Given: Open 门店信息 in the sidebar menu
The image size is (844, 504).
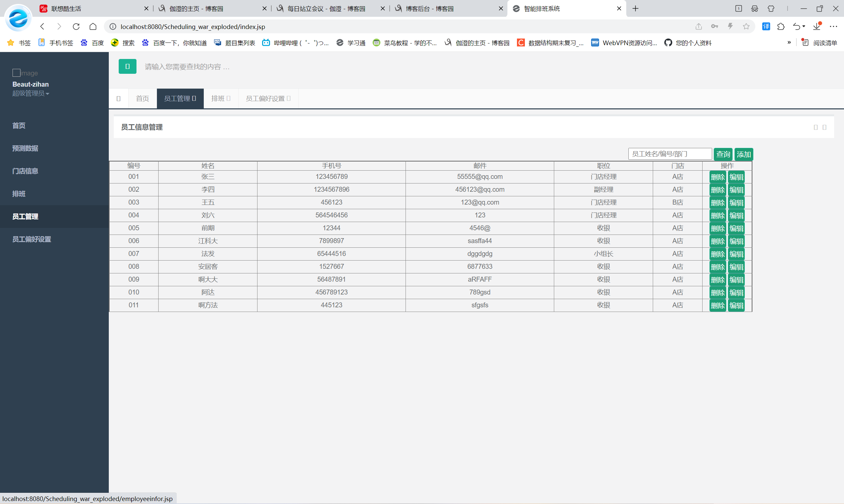Looking at the screenshot, I should 25,171.
